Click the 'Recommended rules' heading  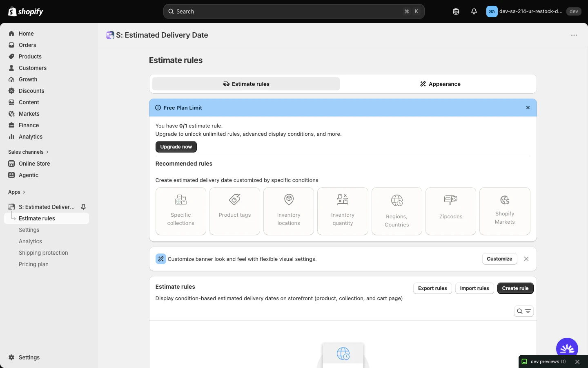[x=184, y=164]
